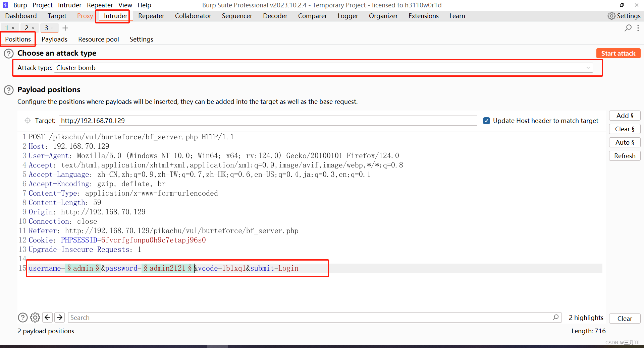The width and height of the screenshot is (644, 348).
Task: Close Intruder tab 3
Action: (x=53, y=28)
